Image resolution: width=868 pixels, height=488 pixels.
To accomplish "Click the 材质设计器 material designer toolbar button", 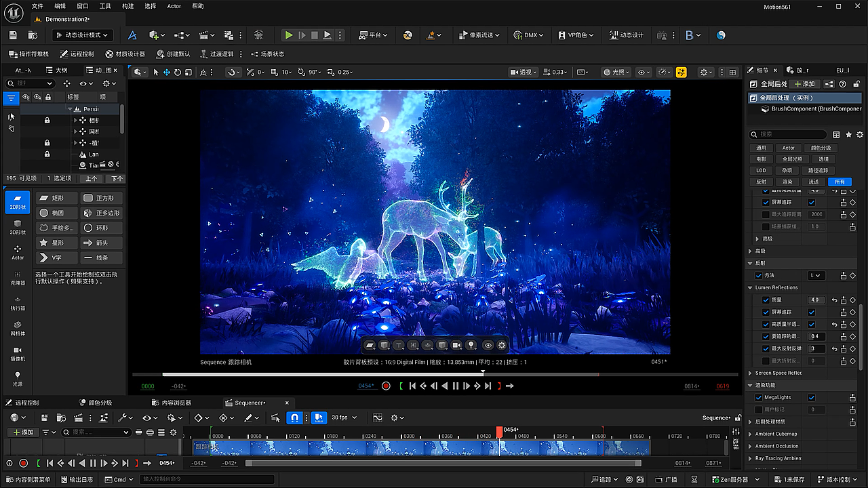I will (125, 54).
